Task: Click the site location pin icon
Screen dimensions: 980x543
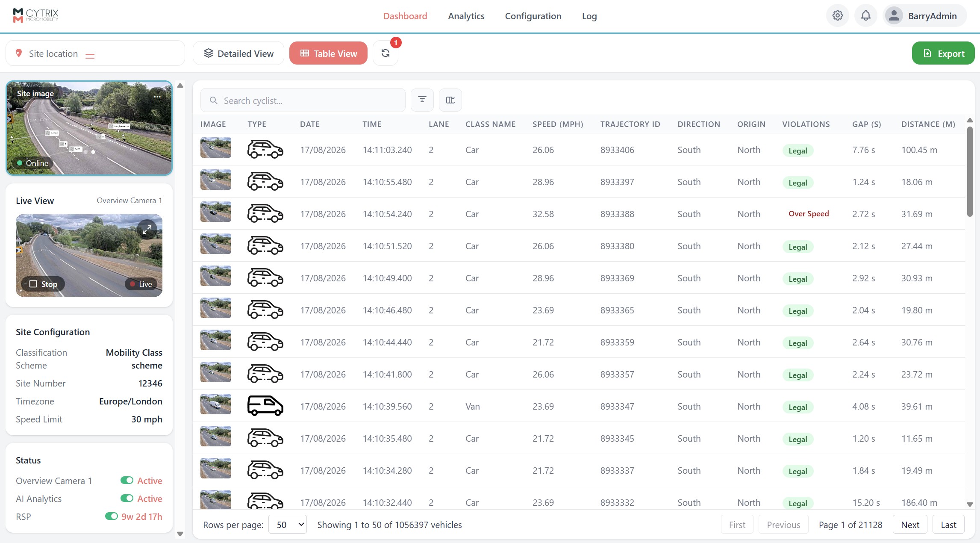Action: click(x=18, y=53)
